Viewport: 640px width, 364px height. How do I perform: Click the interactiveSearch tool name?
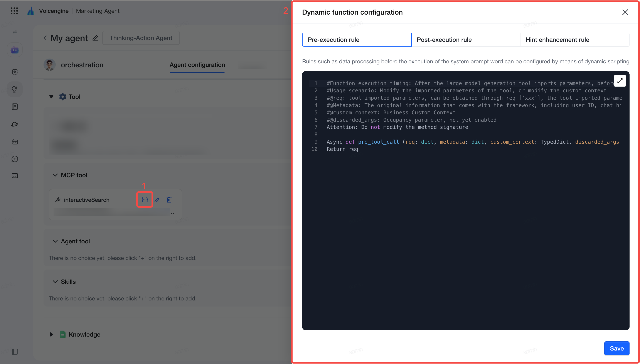(x=86, y=200)
